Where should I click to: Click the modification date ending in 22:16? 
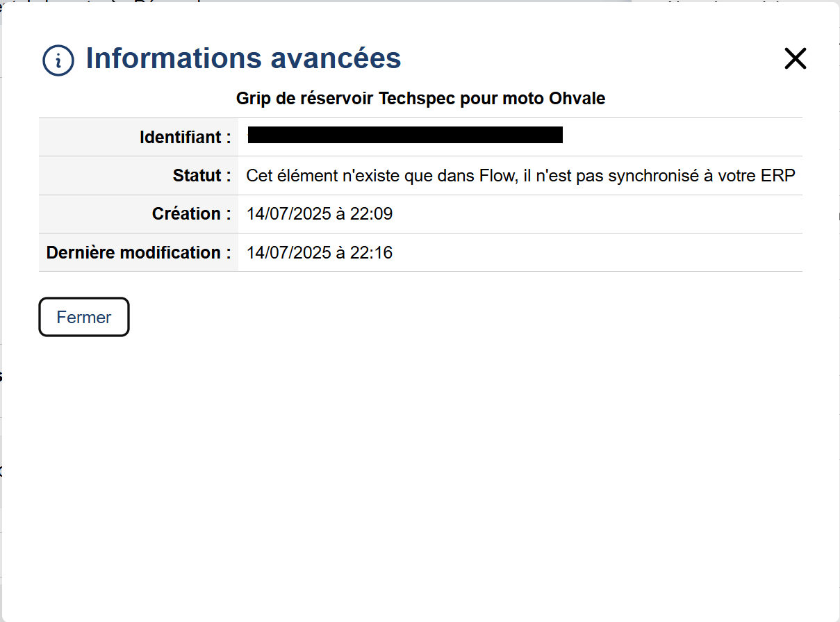point(319,252)
